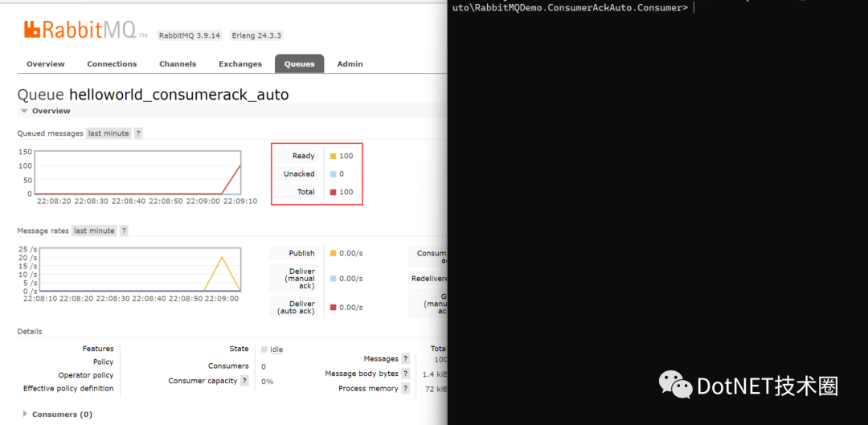Click the Total red color swatch

coord(334,192)
